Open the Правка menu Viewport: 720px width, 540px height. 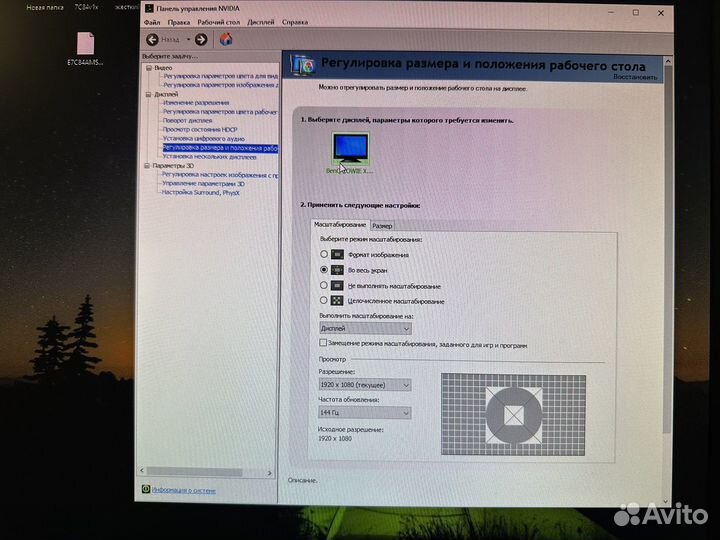click(x=179, y=22)
